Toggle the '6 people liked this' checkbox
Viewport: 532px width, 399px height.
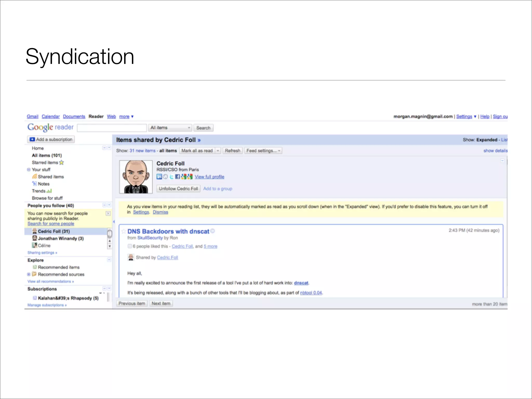pos(130,246)
